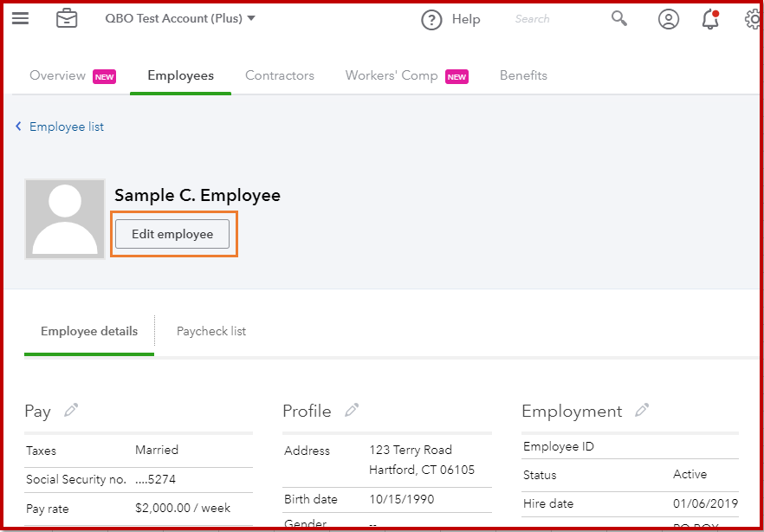The width and height of the screenshot is (764, 532).
Task: Open the notifications bell
Action: 710,19
